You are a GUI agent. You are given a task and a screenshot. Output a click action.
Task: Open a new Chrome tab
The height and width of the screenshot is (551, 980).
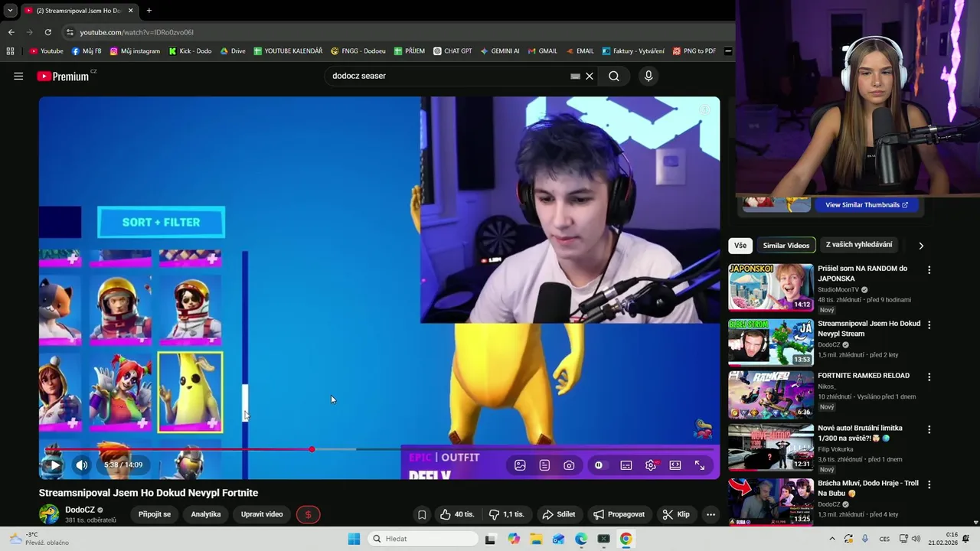coord(149,11)
